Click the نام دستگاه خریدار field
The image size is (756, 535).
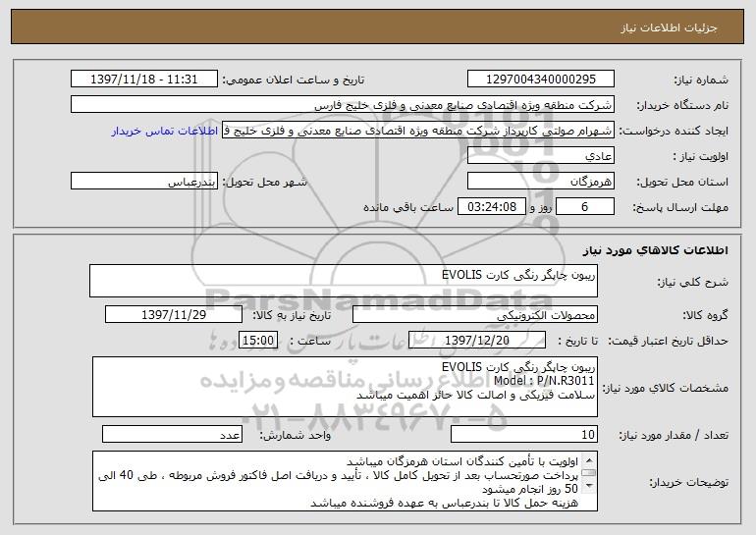(343, 105)
